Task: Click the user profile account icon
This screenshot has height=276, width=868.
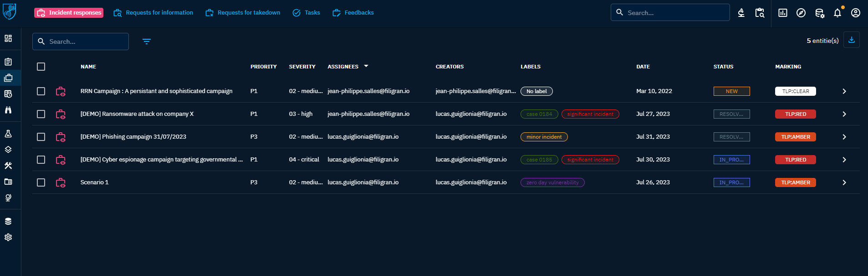Action: pyautogui.click(x=855, y=13)
